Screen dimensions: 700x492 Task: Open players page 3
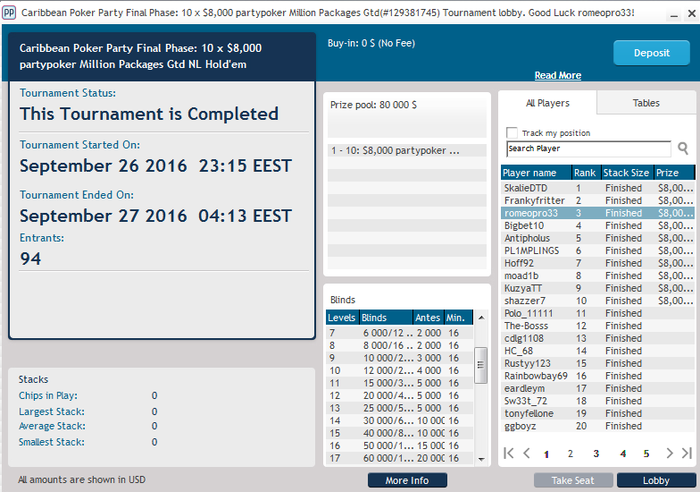point(596,454)
